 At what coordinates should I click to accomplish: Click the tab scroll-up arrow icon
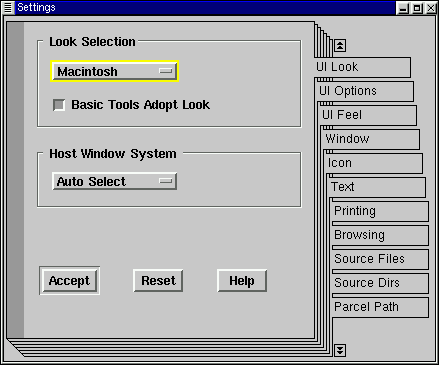tap(340, 46)
